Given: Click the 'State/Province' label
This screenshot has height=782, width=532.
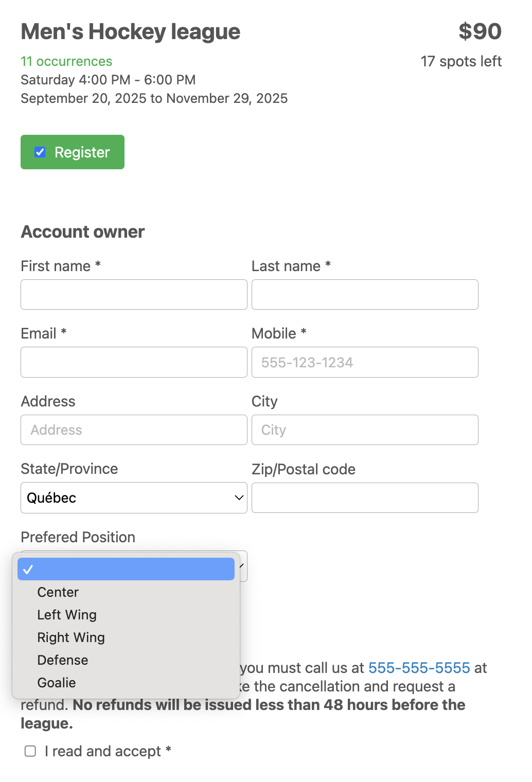Looking at the screenshot, I should (x=69, y=469).
